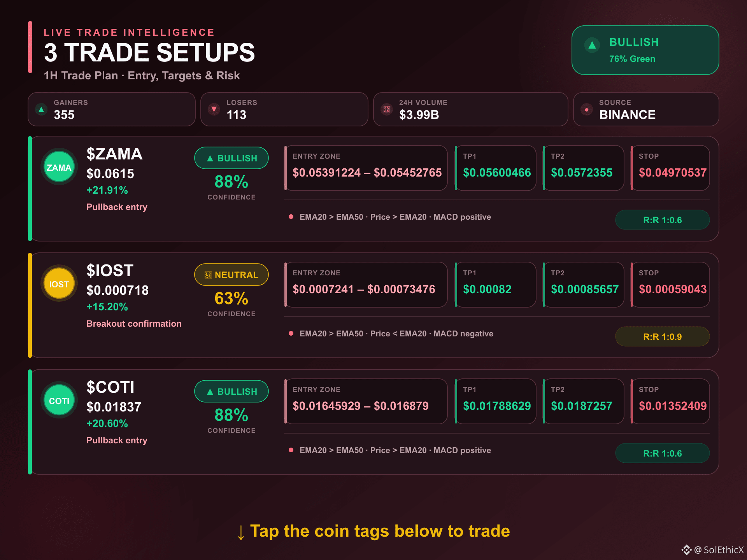This screenshot has width=747, height=560.
Task: Click the 24H Volume chart icon
Action: click(386, 109)
